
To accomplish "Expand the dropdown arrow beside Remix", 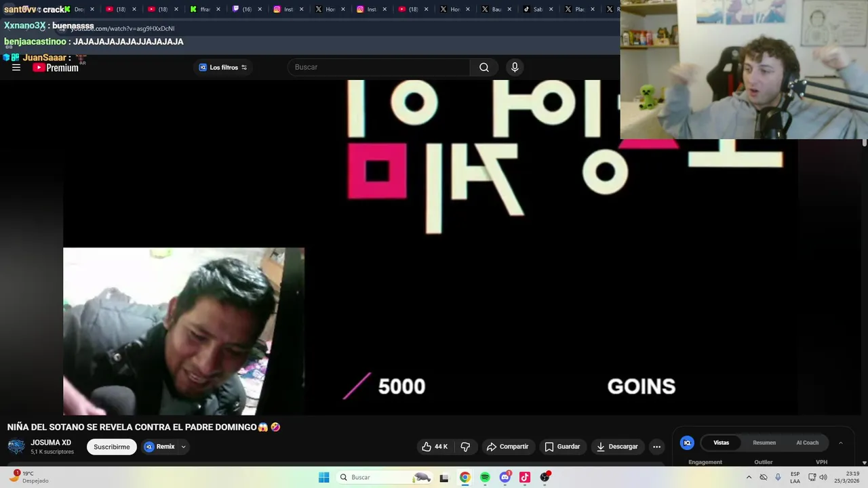I will (x=183, y=447).
